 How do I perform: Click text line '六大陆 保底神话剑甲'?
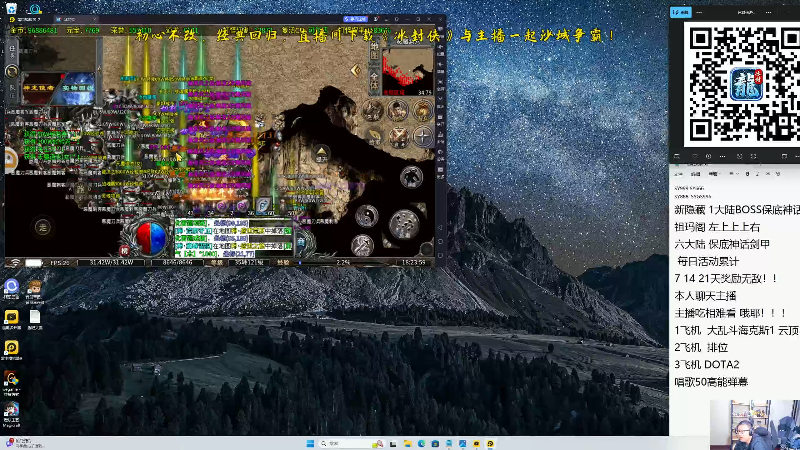click(x=722, y=244)
